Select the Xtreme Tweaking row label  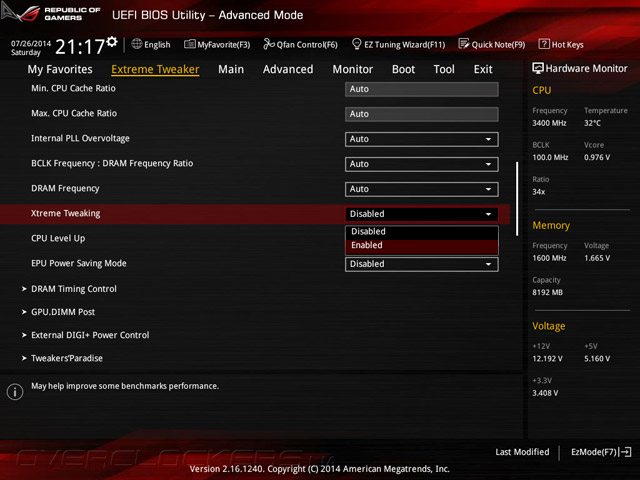[x=65, y=213]
